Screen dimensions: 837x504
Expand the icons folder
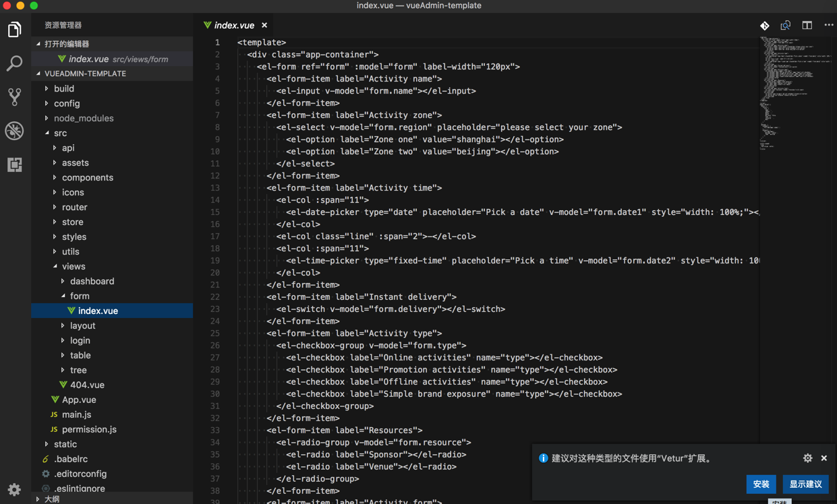[x=55, y=192]
